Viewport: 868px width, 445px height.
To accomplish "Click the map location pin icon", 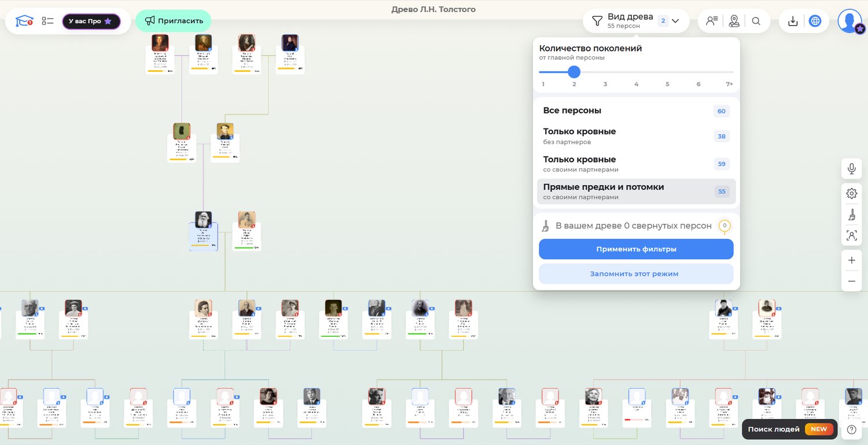I will click(734, 21).
